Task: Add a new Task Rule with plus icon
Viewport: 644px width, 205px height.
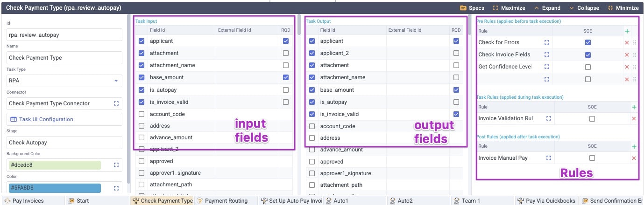Action: [634, 107]
